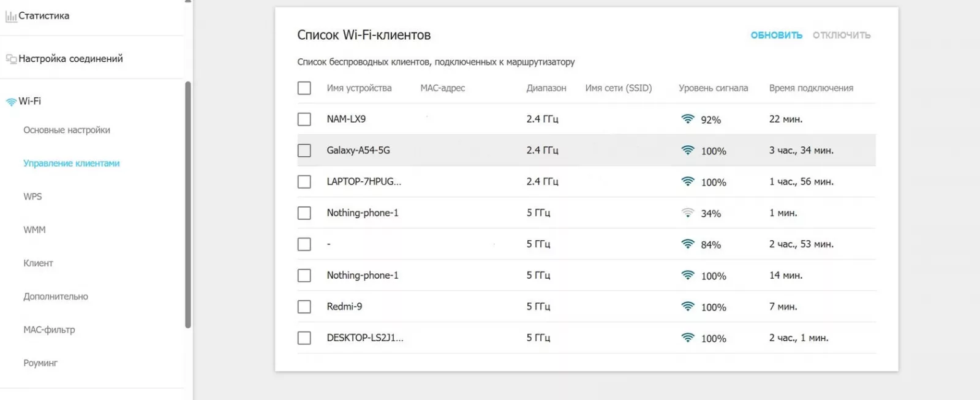Open the MAC-фильтр page

pyautogui.click(x=49, y=330)
